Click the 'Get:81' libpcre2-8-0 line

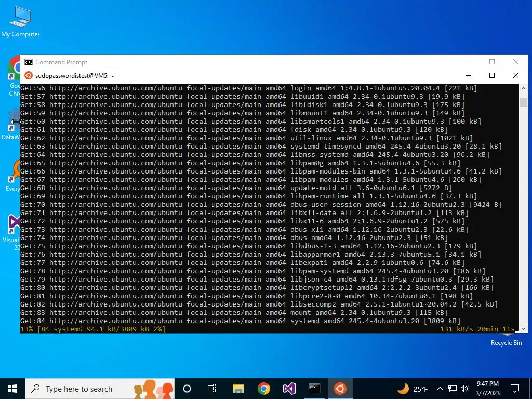point(246,296)
